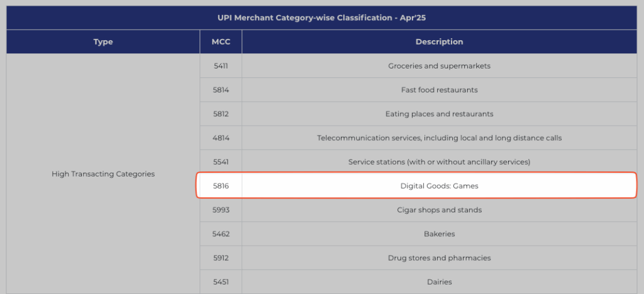Select 'Digital Goods: Games' description

tap(439, 186)
